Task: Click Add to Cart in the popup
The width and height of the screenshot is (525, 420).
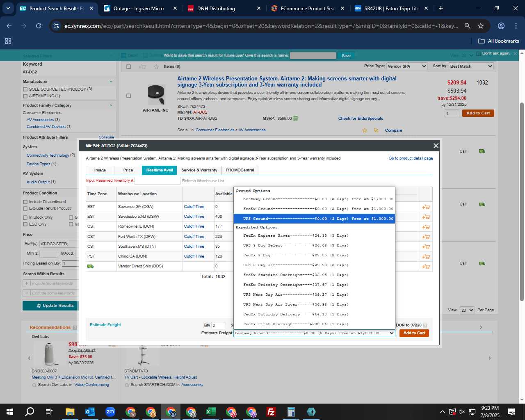Action: tap(414, 333)
